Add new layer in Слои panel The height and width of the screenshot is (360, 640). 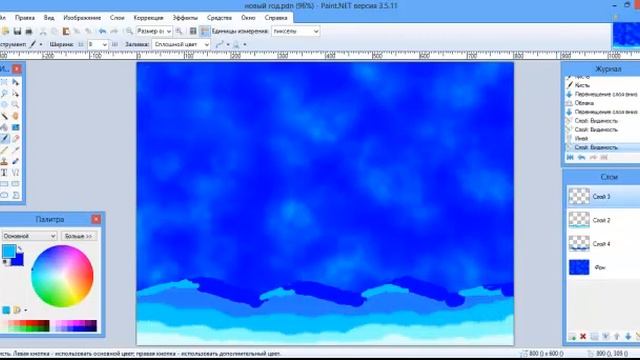(x=572, y=336)
